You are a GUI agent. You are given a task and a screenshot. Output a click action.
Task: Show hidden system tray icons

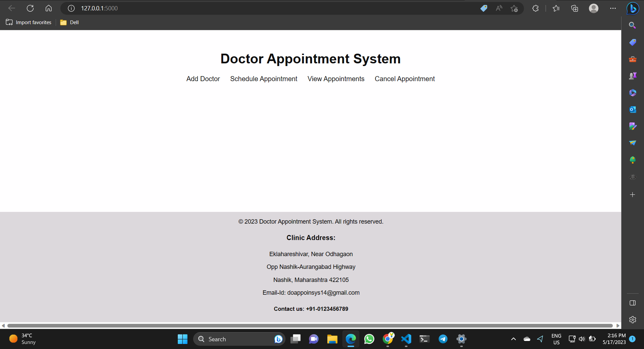point(513,339)
